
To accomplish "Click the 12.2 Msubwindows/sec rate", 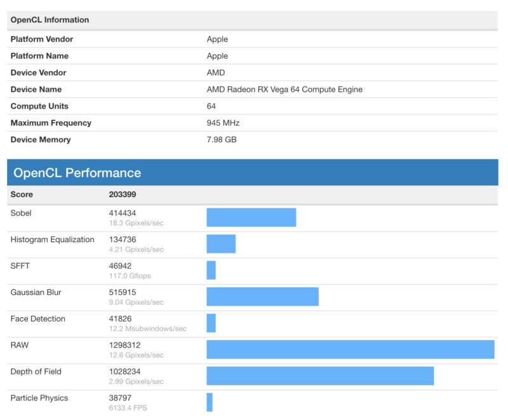I will [x=148, y=329].
